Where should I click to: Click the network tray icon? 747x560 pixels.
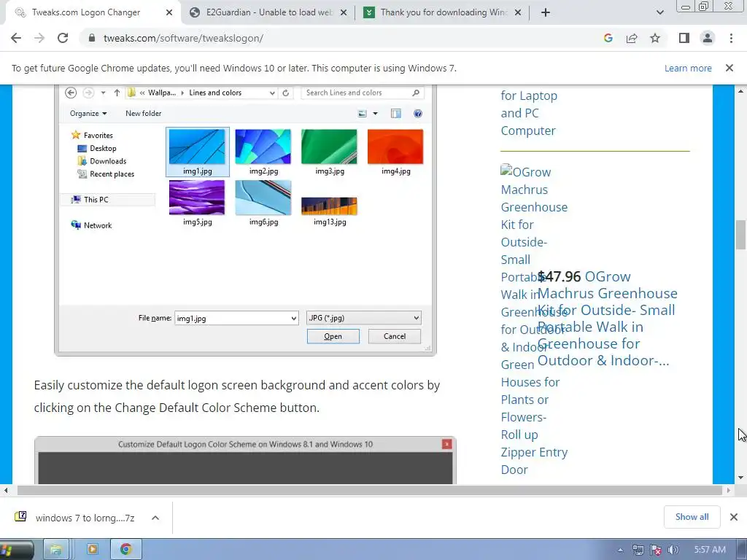click(638, 550)
